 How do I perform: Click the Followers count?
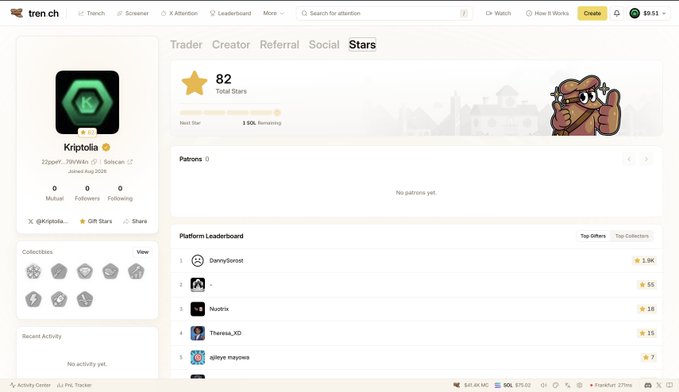pos(87,193)
